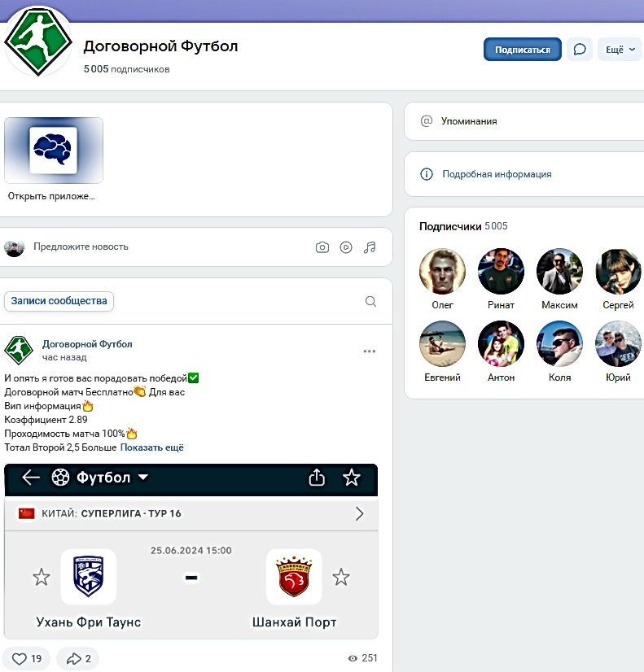Click the share upload icon in match card

click(317, 478)
